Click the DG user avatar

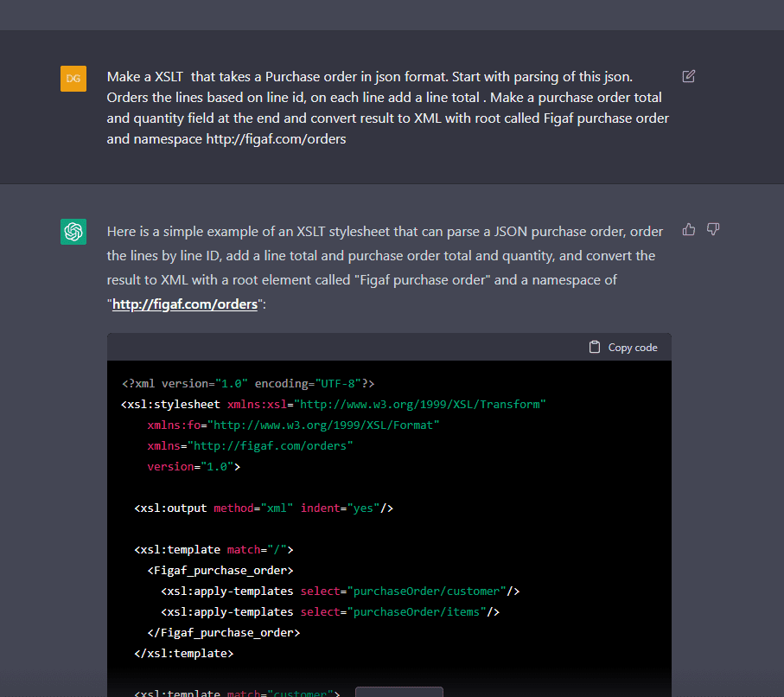coord(73,79)
